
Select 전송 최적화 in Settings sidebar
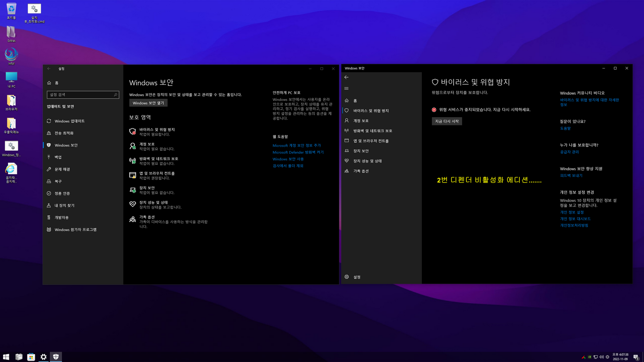coord(83,133)
